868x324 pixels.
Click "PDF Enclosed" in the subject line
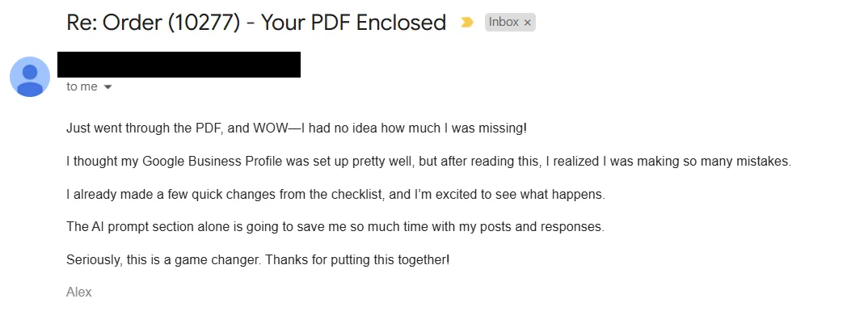(374, 23)
